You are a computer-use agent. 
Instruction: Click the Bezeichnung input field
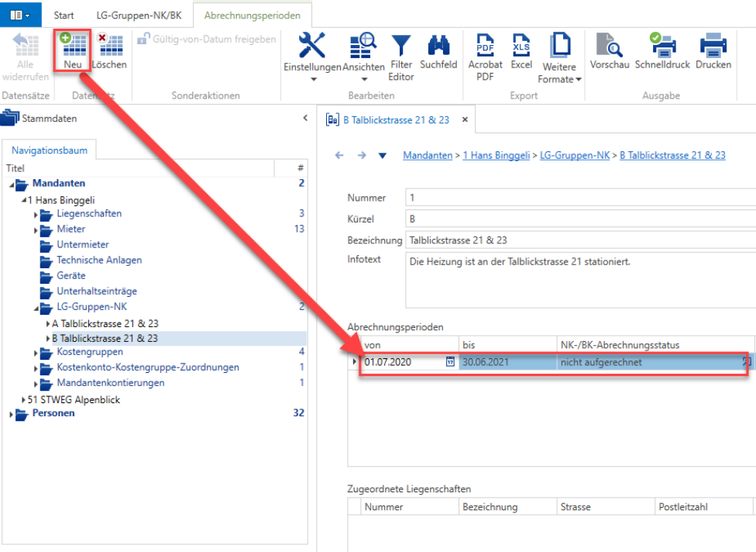pos(580,240)
